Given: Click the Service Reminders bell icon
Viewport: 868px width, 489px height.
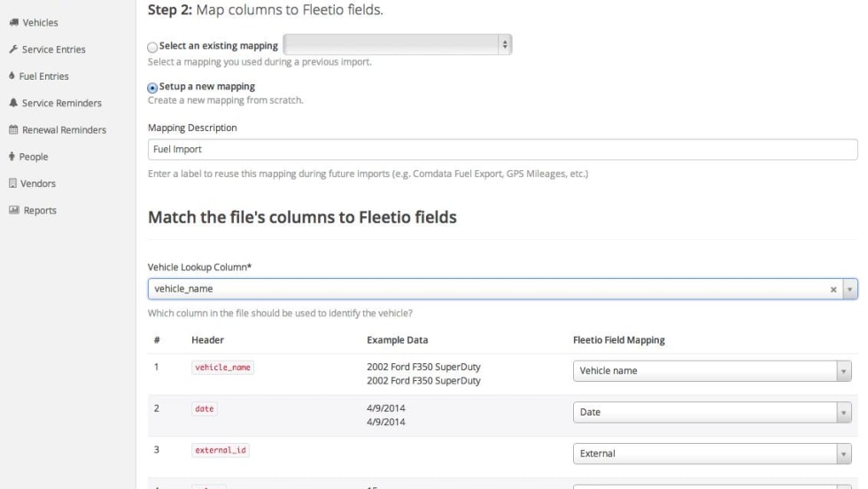Looking at the screenshot, I should (x=13, y=104).
